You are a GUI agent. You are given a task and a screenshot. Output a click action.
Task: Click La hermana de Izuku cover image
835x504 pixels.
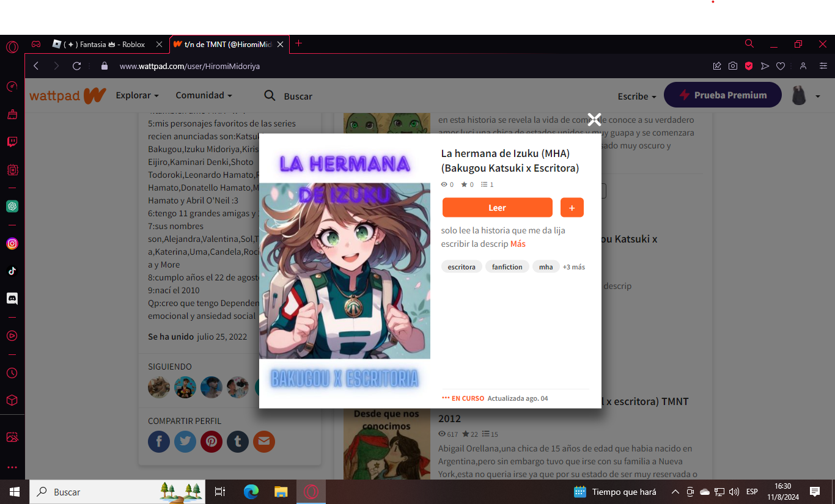[x=345, y=271]
